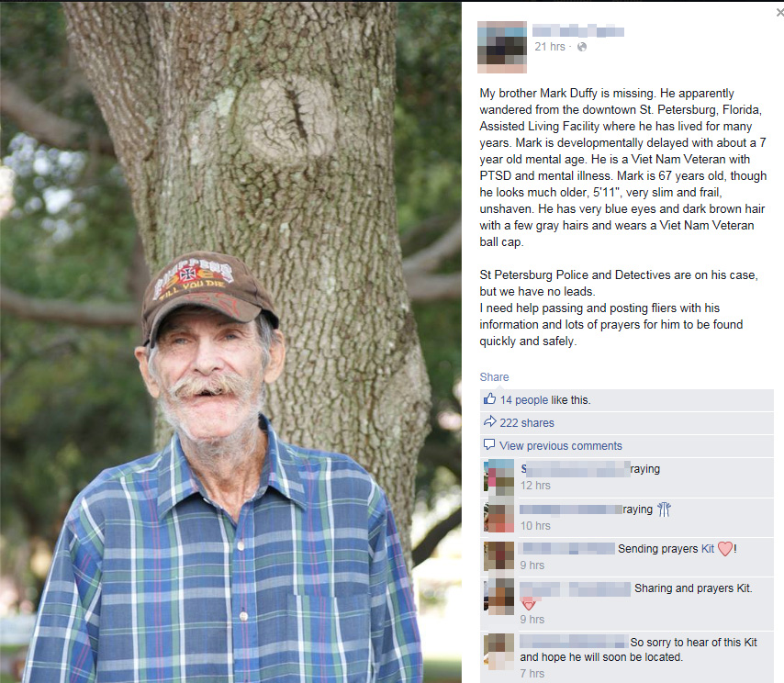This screenshot has height=683, width=784.
Task: Click the share arrow icon beside 222 shares
Action: click(x=489, y=422)
